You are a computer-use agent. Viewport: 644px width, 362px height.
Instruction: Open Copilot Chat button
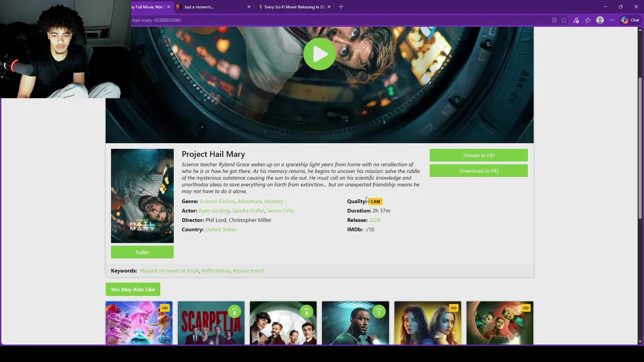point(630,20)
